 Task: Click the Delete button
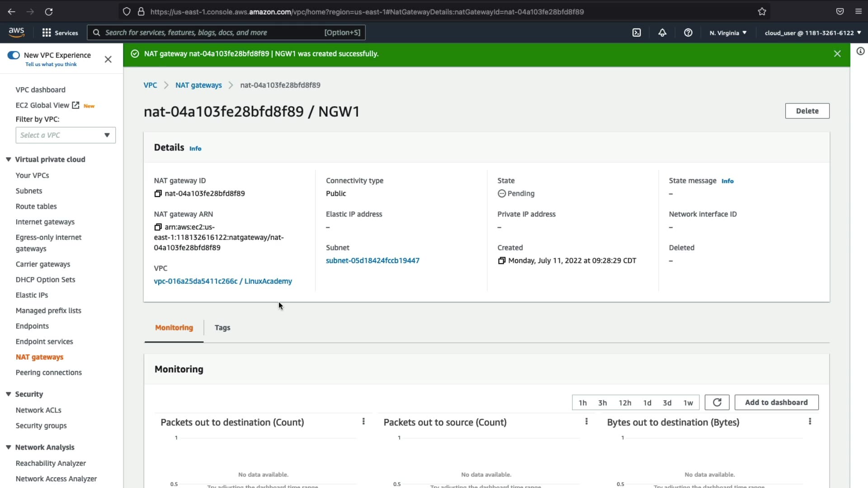click(807, 111)
